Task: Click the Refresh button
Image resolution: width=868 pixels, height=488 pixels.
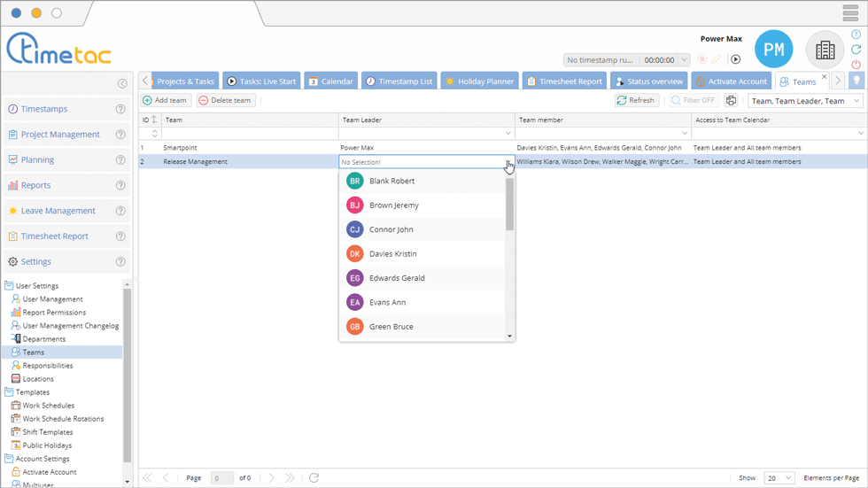Action: point(636,101)
